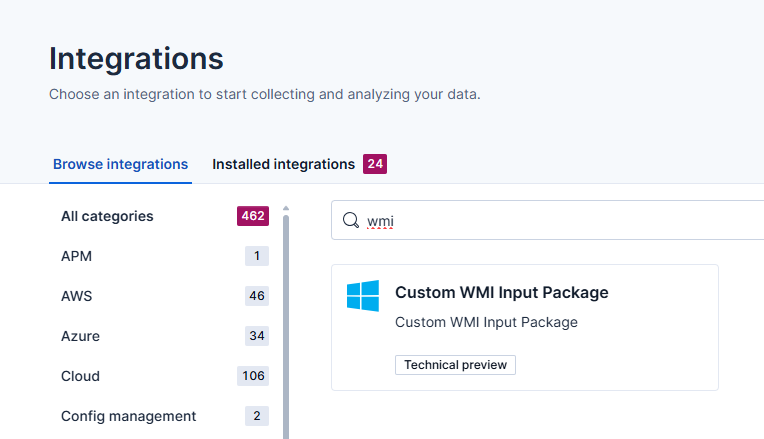Click the category list scrollbar
The image size is (764, 439).
tap(286, 320)
